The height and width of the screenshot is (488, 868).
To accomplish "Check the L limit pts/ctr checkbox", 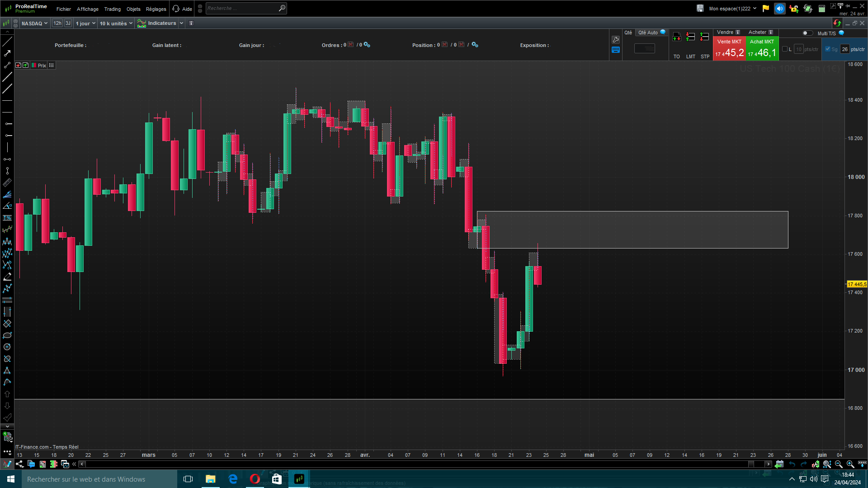I will click(x=785, y=49).
